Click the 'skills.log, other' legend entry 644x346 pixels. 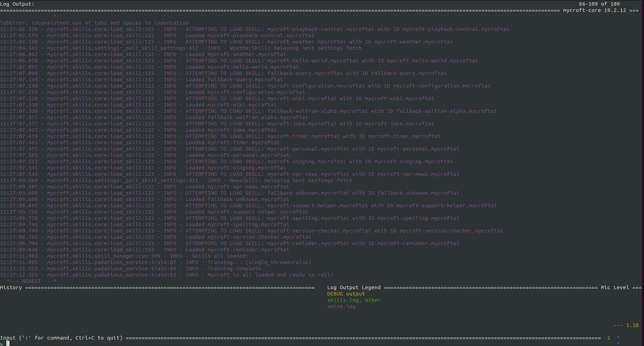(354, 300)
